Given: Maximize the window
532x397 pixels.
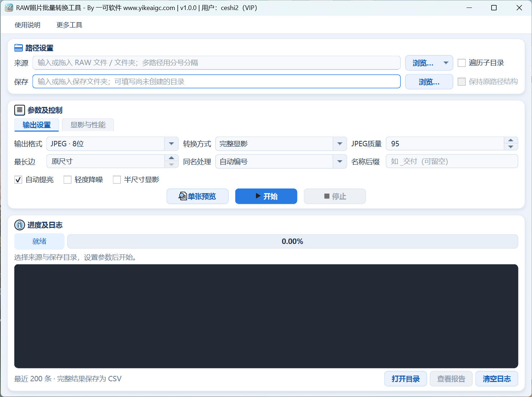Looking at the screenshot, I should pos(494,8).
